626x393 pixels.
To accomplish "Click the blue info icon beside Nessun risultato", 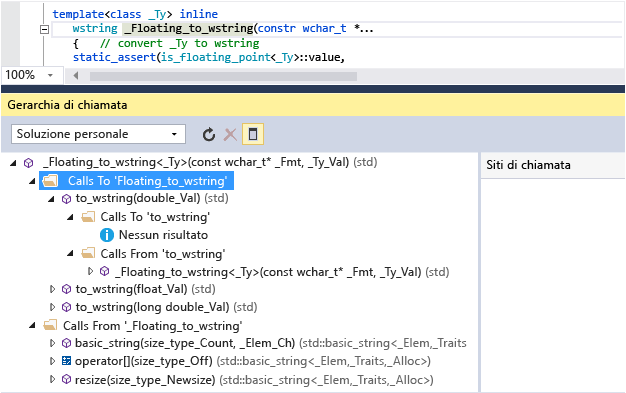I will coord(107,235).
